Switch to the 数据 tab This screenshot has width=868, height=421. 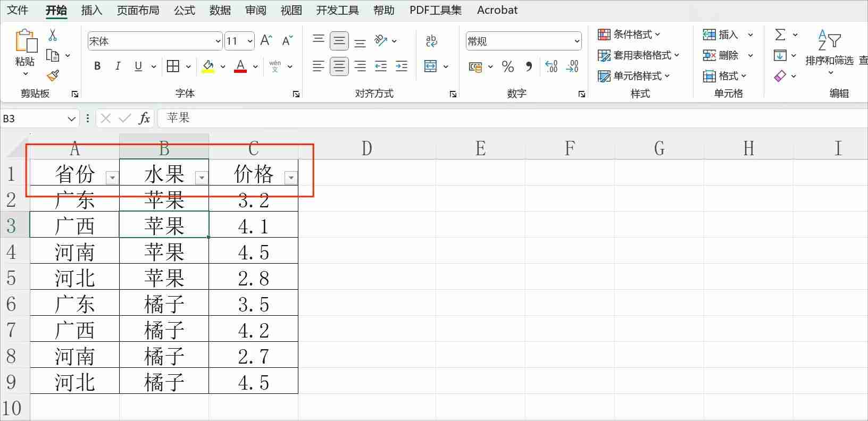[220, 10]
